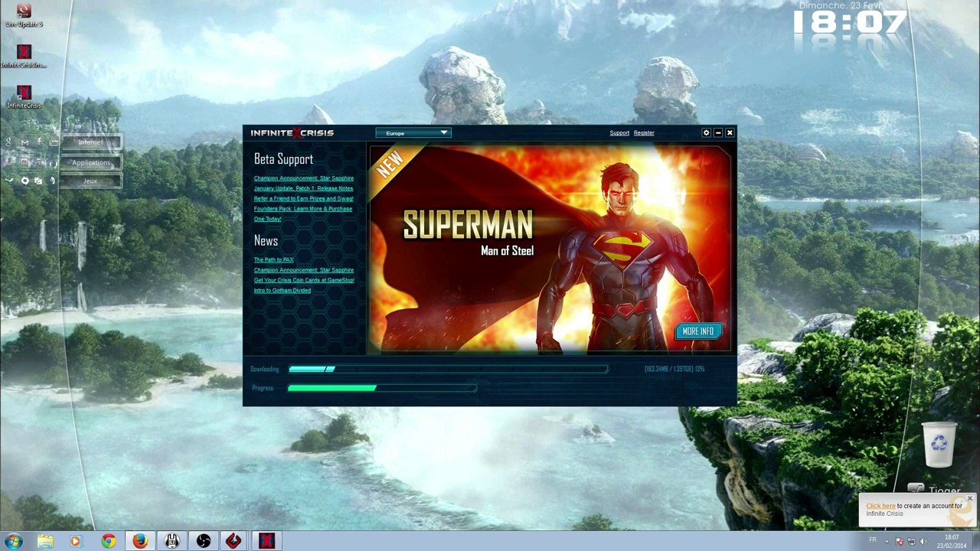Click 'Click here' link in notification popup
The image size is (980, 551).
[880, 506]
